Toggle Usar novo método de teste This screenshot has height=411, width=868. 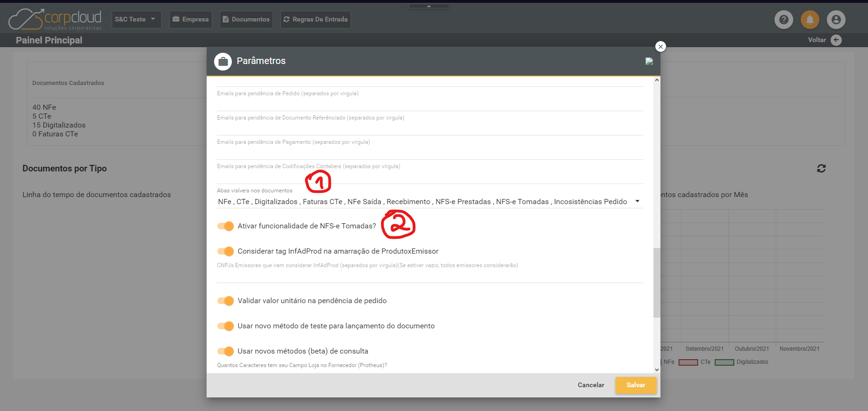point(225,326)
